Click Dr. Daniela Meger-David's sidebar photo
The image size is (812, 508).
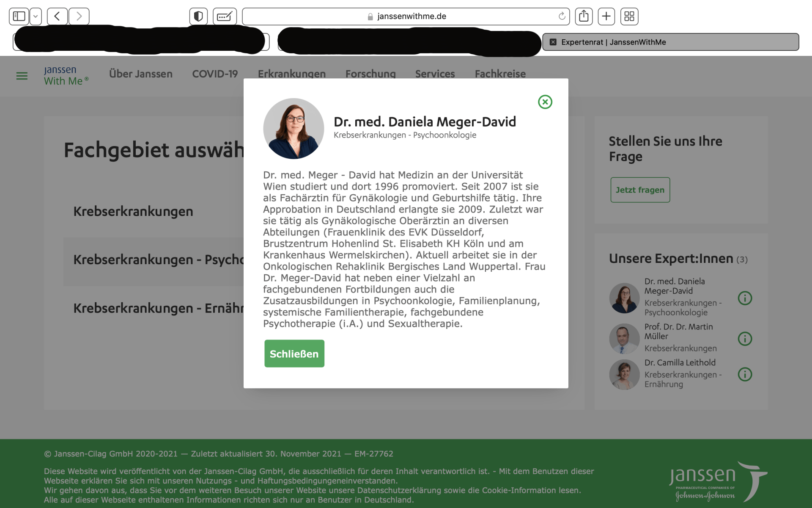(x=624, y=298)
